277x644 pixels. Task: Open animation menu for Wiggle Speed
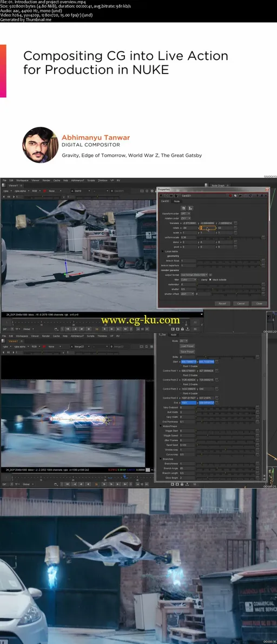click(258, 435)
